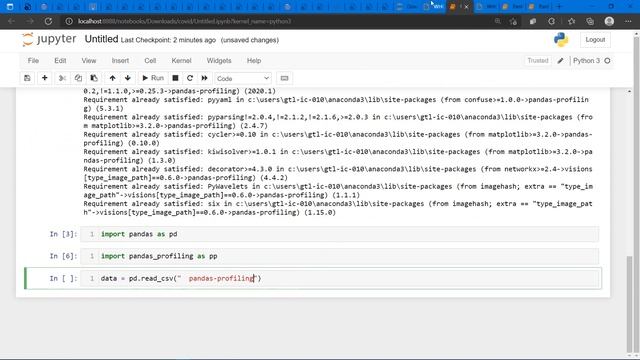This screenshot has height=360, width=640.
Task: Open the Kernel menu
Action: (x=181, y=60)
